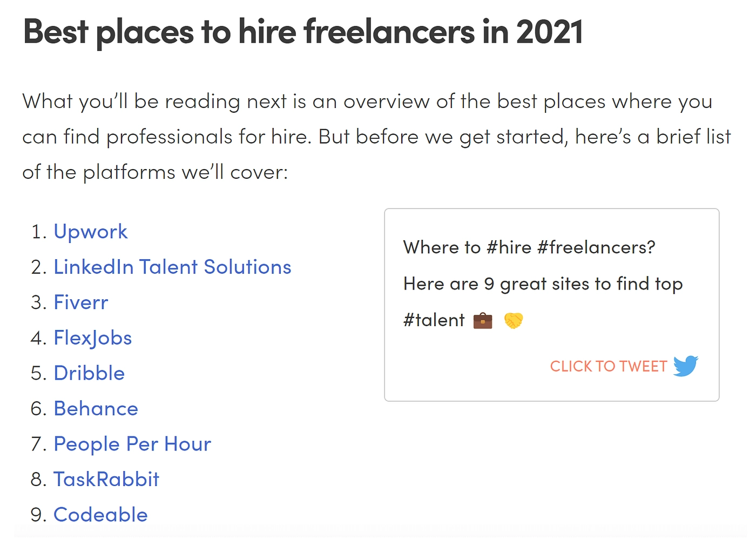Screen dimensions: 756x539
Task: Select the TaskRabbit link
Action: tap(106, 480)
